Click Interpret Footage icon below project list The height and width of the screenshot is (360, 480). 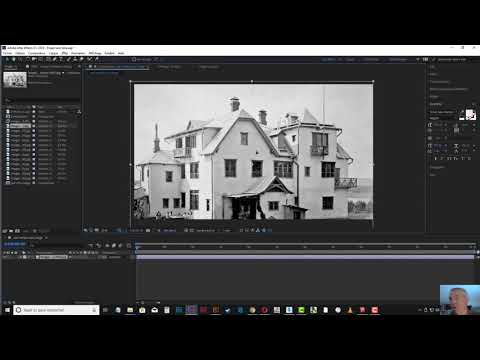click(x=5, y=231)
